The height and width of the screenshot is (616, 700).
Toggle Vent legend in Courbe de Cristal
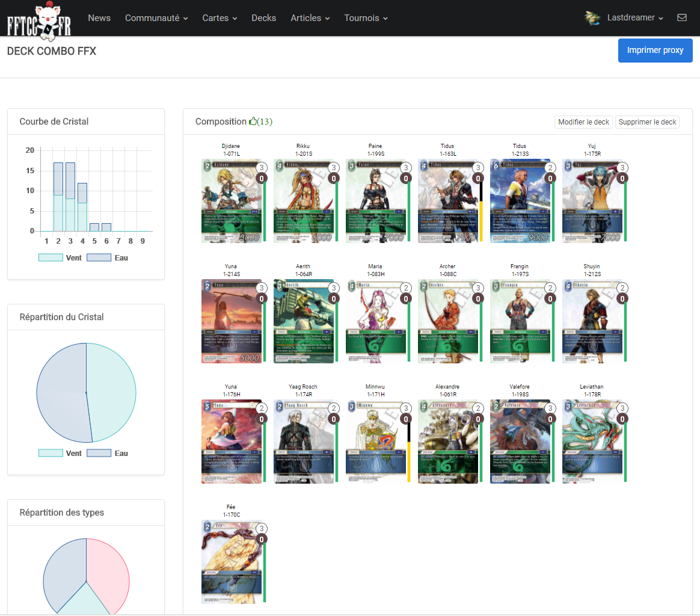(x=60, y=257)
